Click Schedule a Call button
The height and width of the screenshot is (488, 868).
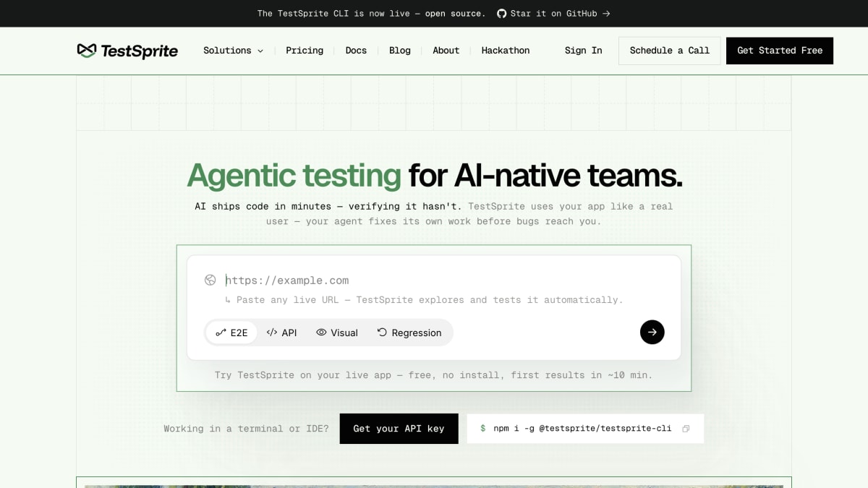click(x=670, y=51)
